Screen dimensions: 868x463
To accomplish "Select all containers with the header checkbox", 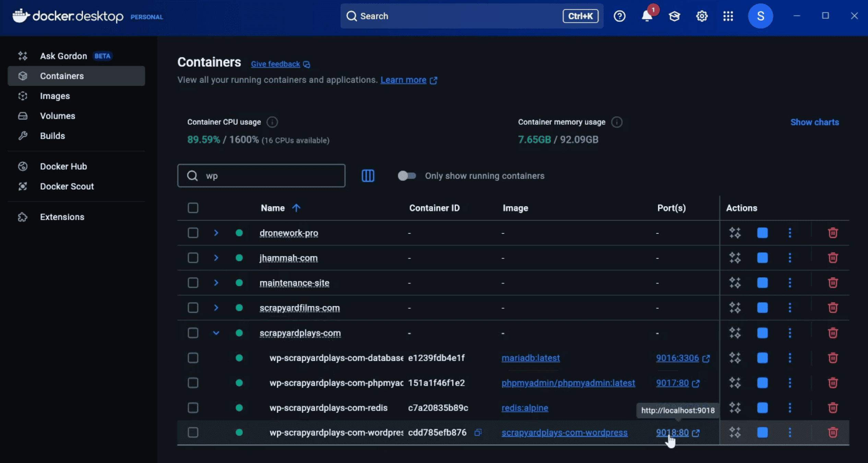I will (193, 208).
